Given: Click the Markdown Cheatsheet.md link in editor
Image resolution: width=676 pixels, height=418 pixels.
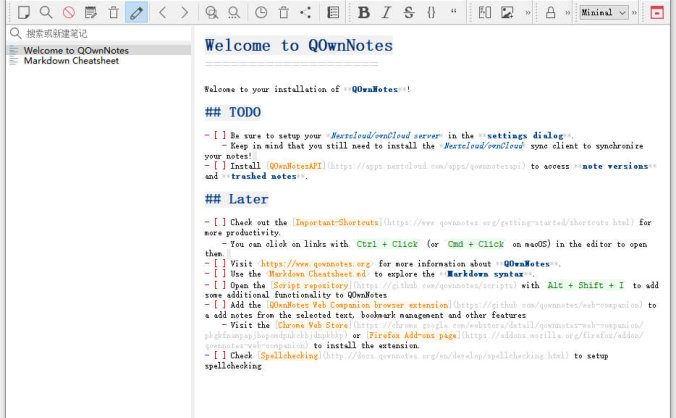Looking at the screenshot, I should point(318,274).
